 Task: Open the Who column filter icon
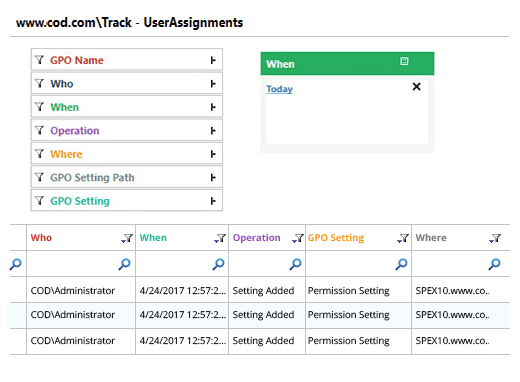[127, 238]
